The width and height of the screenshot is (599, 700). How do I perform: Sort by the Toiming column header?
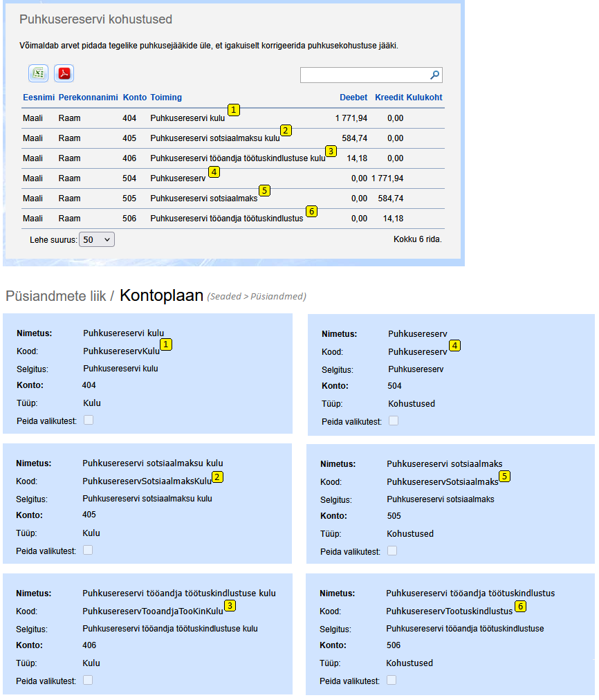[x=166, y=98]
